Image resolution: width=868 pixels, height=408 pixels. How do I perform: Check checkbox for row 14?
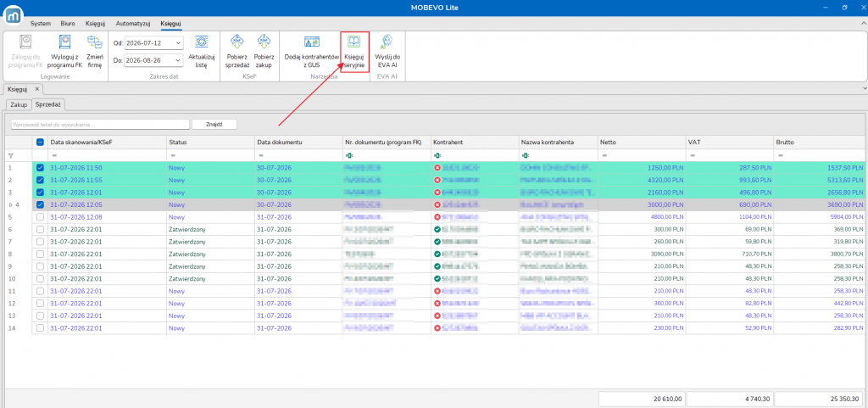click(x=41, y=327)
